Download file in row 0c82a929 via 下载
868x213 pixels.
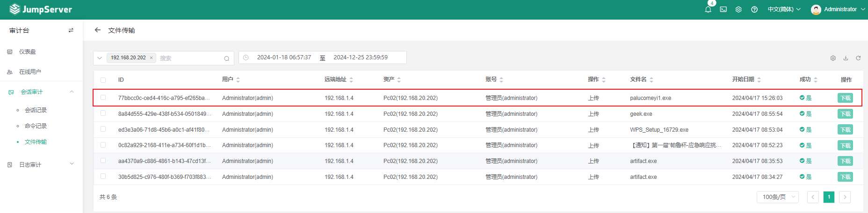pos(845,146)
